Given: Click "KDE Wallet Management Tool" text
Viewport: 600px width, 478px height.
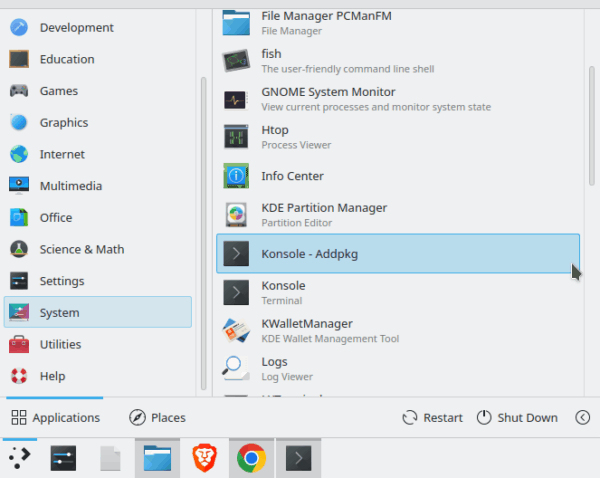Looking at the screenshot, I should pyautogui.click(x=330, y=339).
